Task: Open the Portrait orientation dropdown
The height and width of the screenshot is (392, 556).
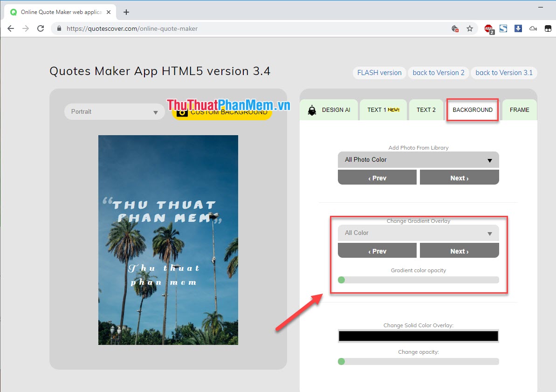Action: point(114,111)
